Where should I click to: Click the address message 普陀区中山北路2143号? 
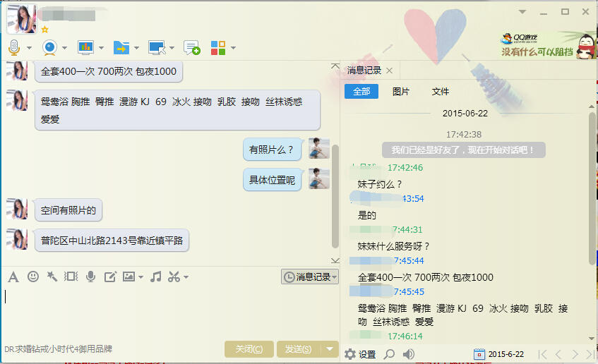tap(112, 241)
